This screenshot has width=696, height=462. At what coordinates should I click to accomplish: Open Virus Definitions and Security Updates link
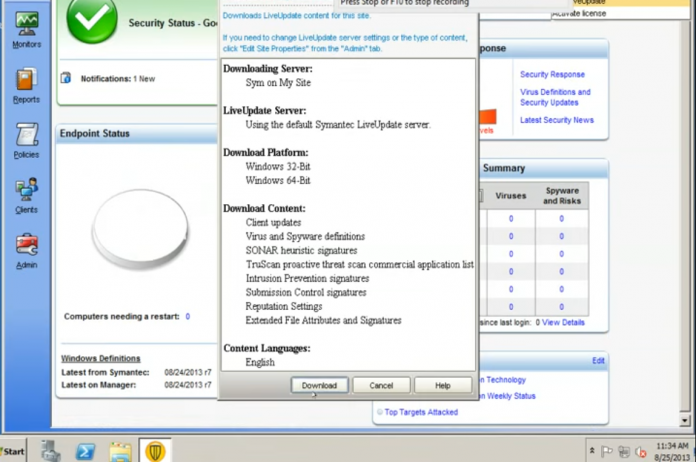555,97
